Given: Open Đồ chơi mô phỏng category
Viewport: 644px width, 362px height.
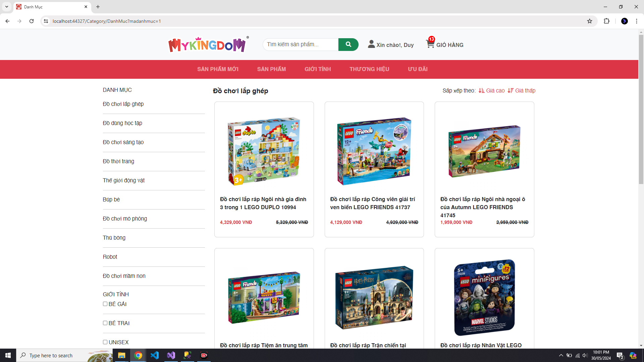Looking at the screenshot, I should [x=125, y=219].
